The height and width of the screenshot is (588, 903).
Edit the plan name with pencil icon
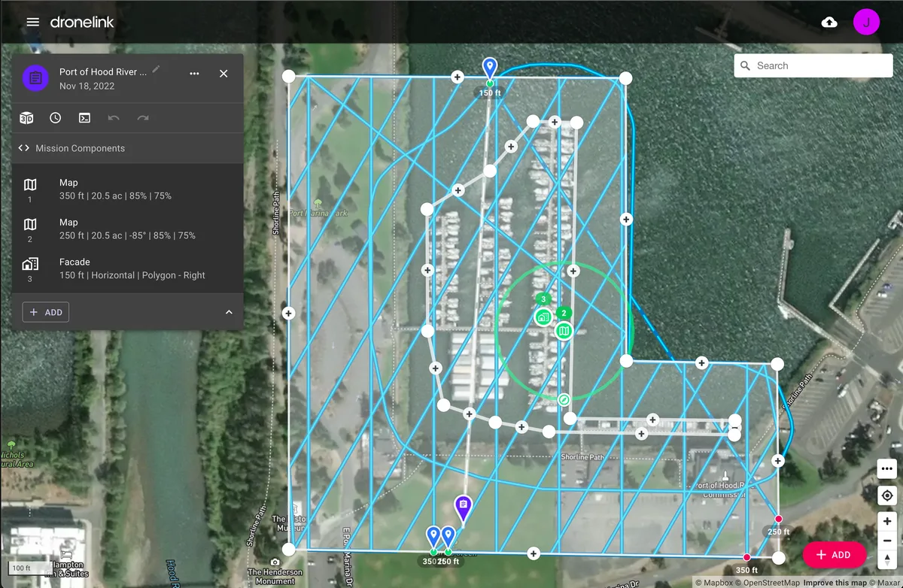156,69
